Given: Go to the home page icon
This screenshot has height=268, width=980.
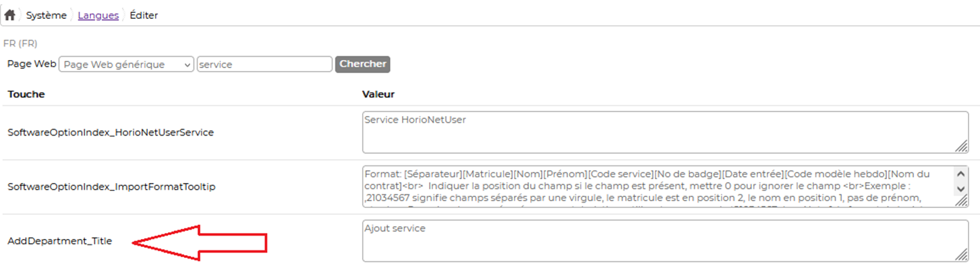Looking at the screenshot, I should click(10, 15).
